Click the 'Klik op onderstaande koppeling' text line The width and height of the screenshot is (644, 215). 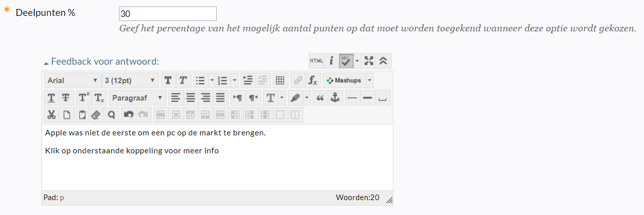(132, 150)
